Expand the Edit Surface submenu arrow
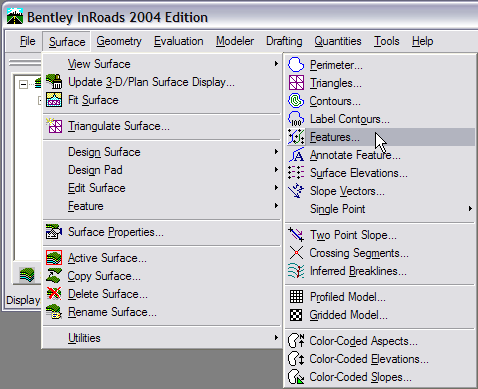The height and width of the screenshot is (389, 478). (276, 188)
